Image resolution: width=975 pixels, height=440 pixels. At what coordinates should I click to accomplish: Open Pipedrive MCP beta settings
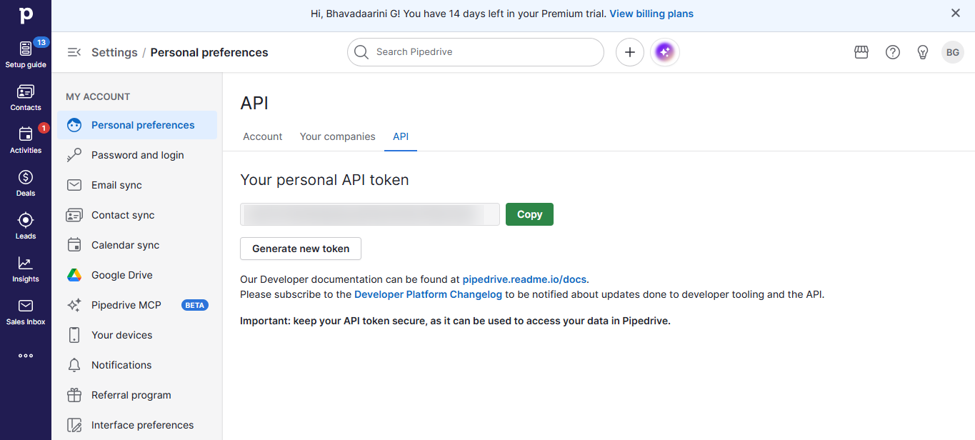[x=137, y=305]
